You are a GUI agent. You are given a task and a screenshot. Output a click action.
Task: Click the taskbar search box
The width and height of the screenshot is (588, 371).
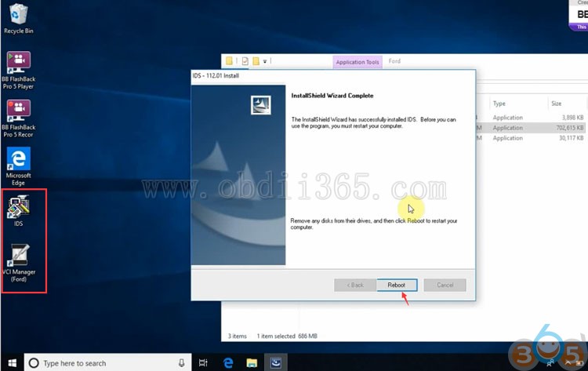[108, 362]
